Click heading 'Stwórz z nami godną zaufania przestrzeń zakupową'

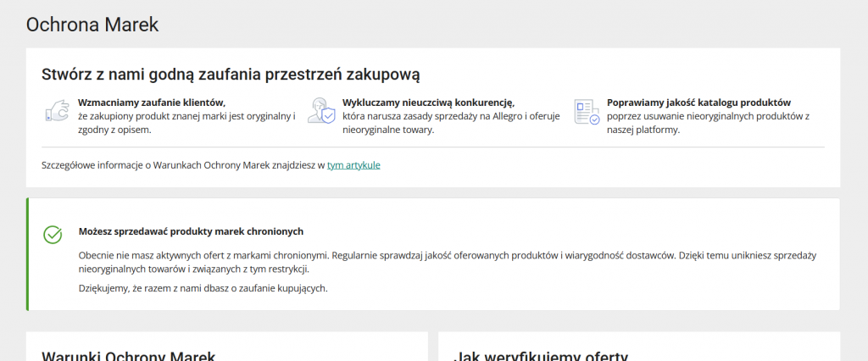pyautogui.click(x=231, y=75)
